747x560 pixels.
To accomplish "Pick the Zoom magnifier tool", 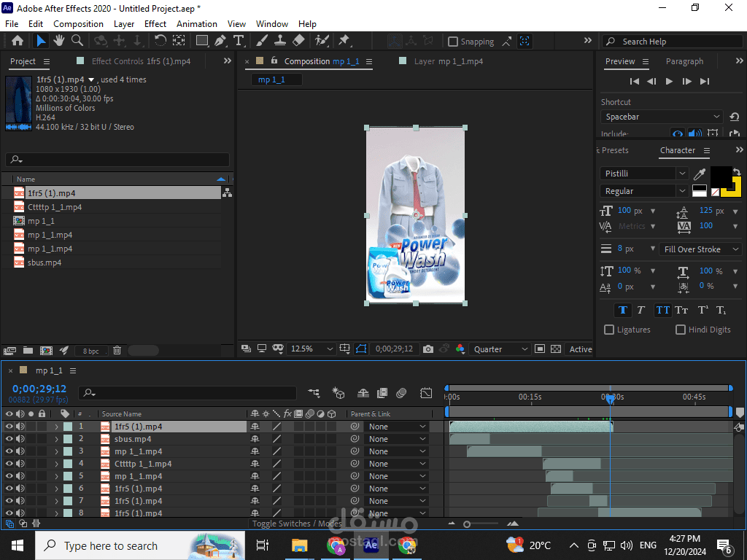I will 77,41.
